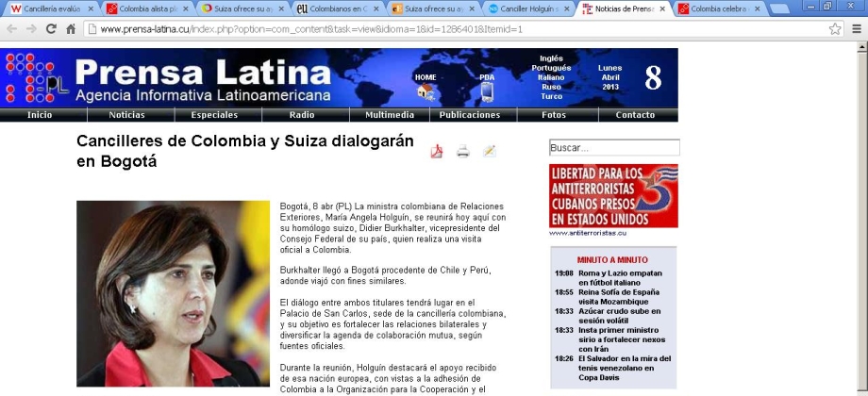Close the 'Colombia celebra' tab

(757, 8)
